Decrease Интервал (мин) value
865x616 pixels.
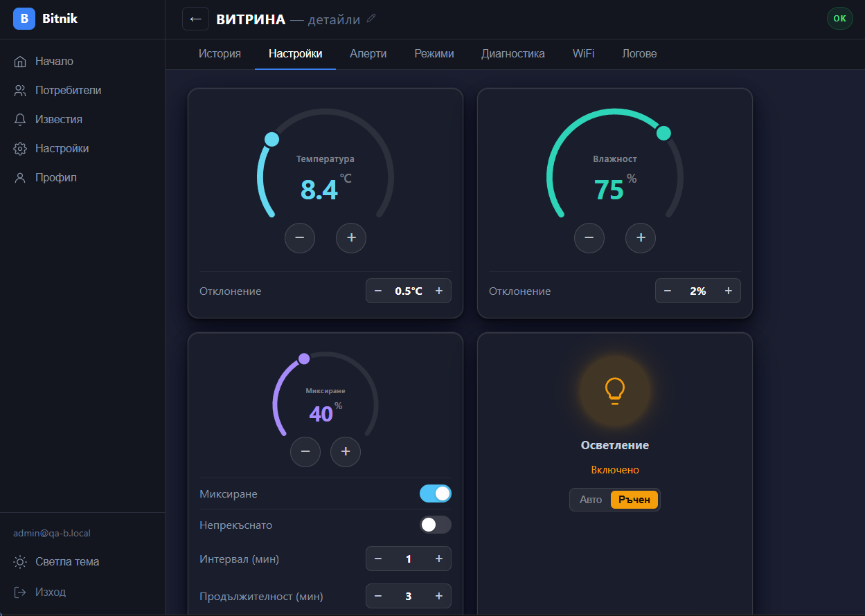click(x=378, y=559)
